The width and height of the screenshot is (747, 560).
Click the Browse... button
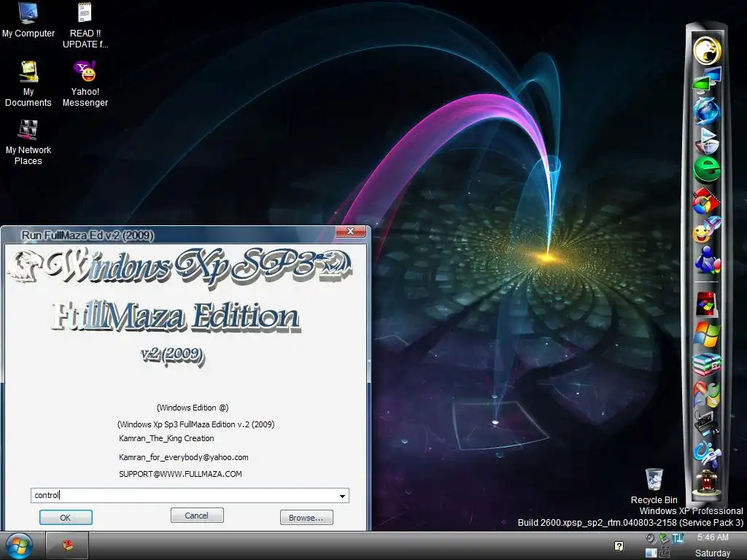click(306, 518)
